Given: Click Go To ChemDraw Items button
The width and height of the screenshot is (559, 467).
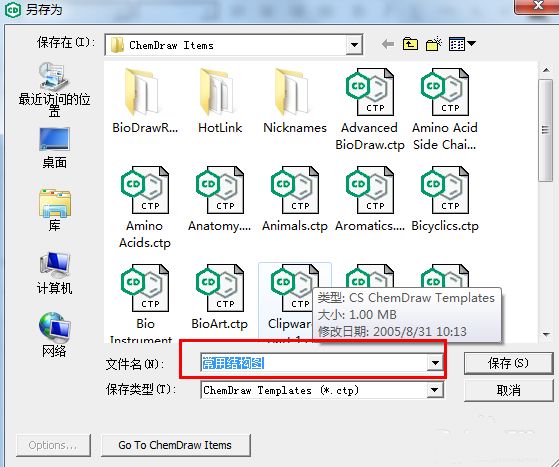Looking at the screenshot, I should (x=175, y=445).
